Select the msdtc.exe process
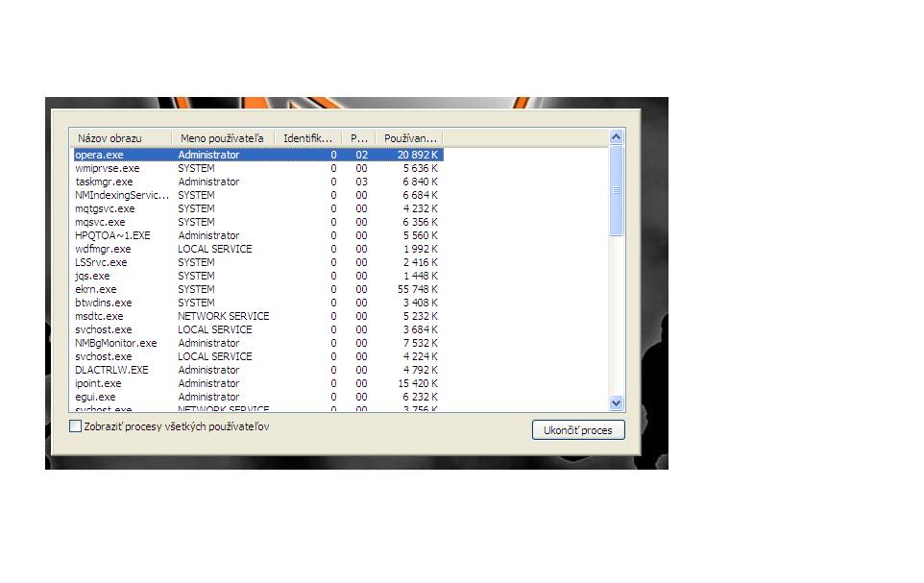This screenshot has height=583, width=924. point(99,316)
